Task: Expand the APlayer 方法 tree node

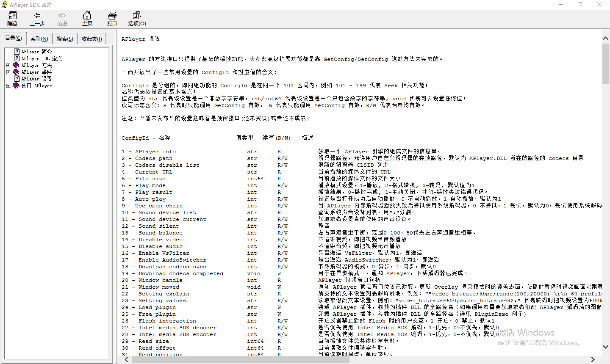Action: click(x=8, y=65)
